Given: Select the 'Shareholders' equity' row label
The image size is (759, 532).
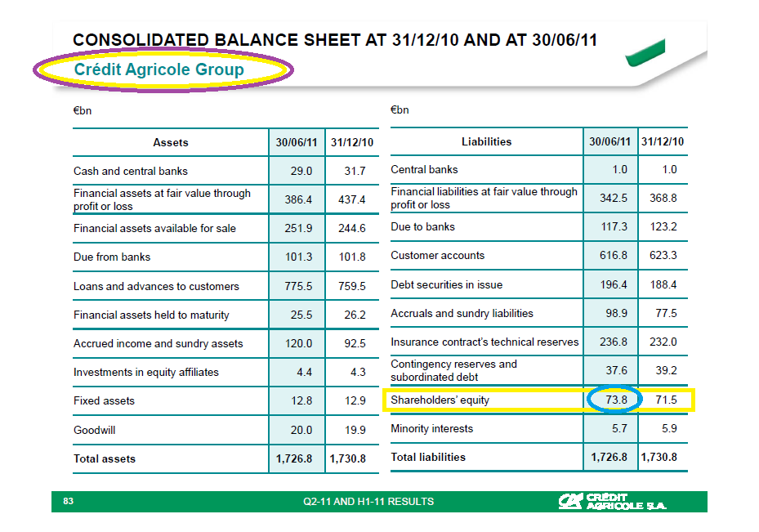Looking at the screenshot, I should click(440, 400).
